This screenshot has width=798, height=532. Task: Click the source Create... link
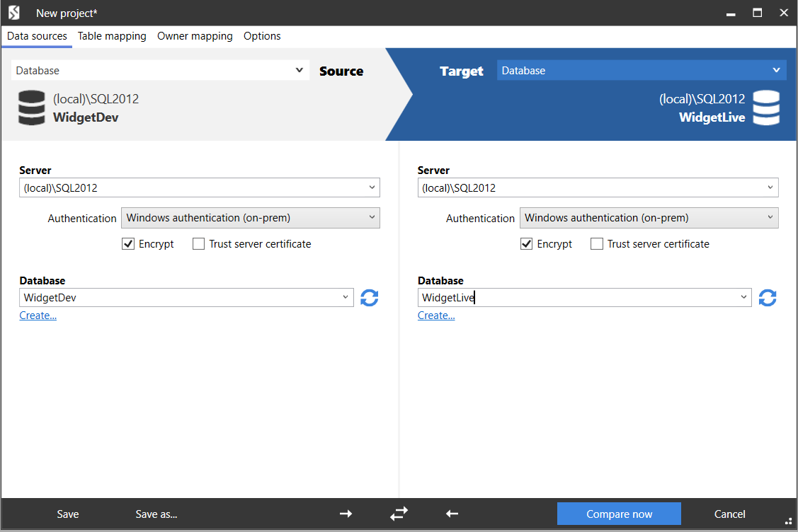coord(38,316)
